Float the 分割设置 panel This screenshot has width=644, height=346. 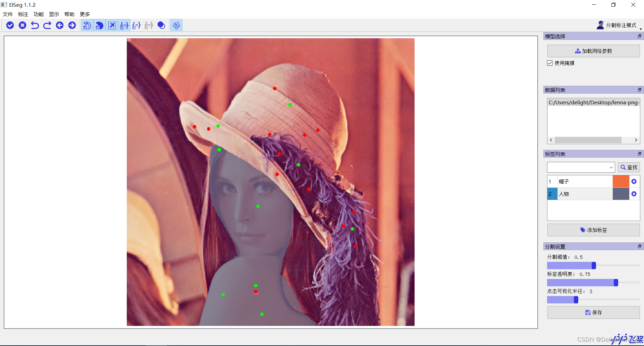tap(639, 246)
